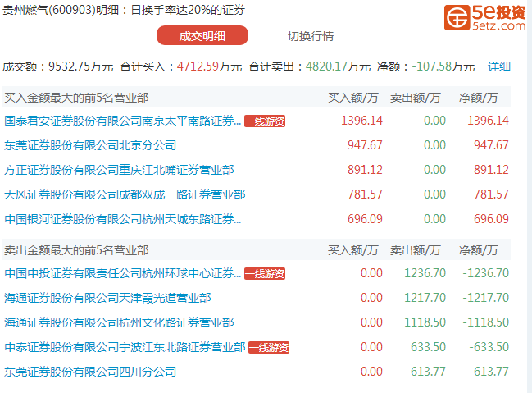The height and width of the screenshot is (393, 532).
Task: Click the 成交额 9532.75万元 value
Action: (x=81, y=66)
